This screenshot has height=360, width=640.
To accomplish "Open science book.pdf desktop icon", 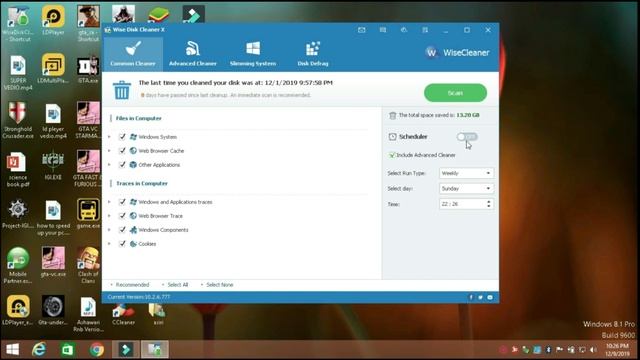I will point(18,169).
